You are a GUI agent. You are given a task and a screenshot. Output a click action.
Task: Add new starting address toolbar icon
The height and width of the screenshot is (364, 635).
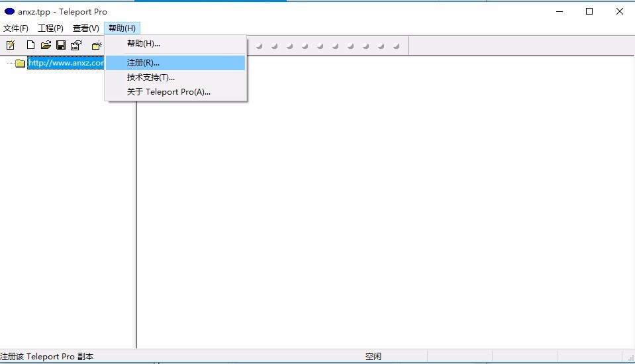(97, 46)
